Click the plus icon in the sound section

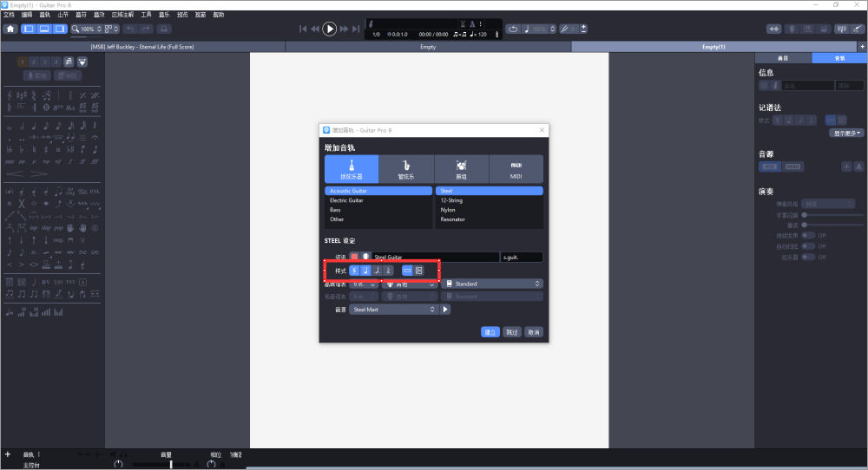pos(846,166)
